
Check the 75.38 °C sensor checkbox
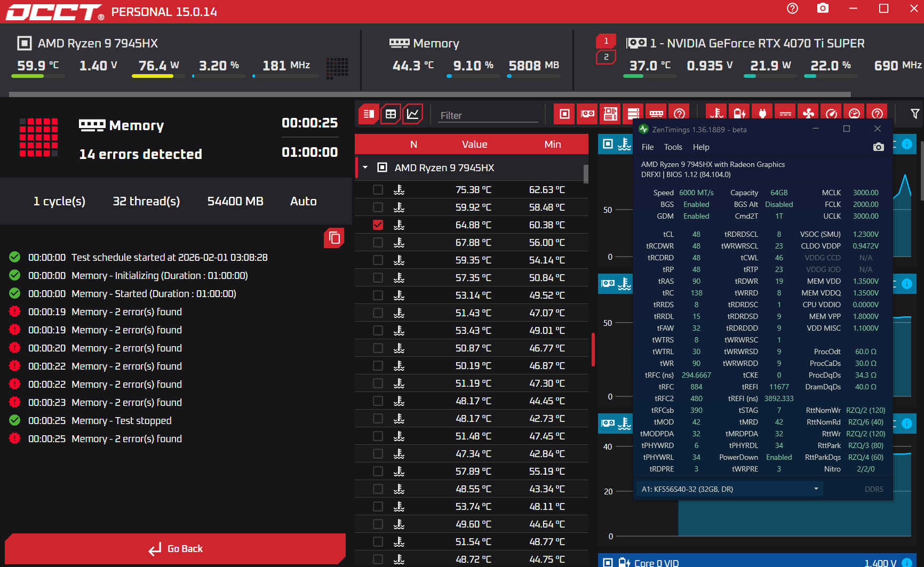coord(378,190)
